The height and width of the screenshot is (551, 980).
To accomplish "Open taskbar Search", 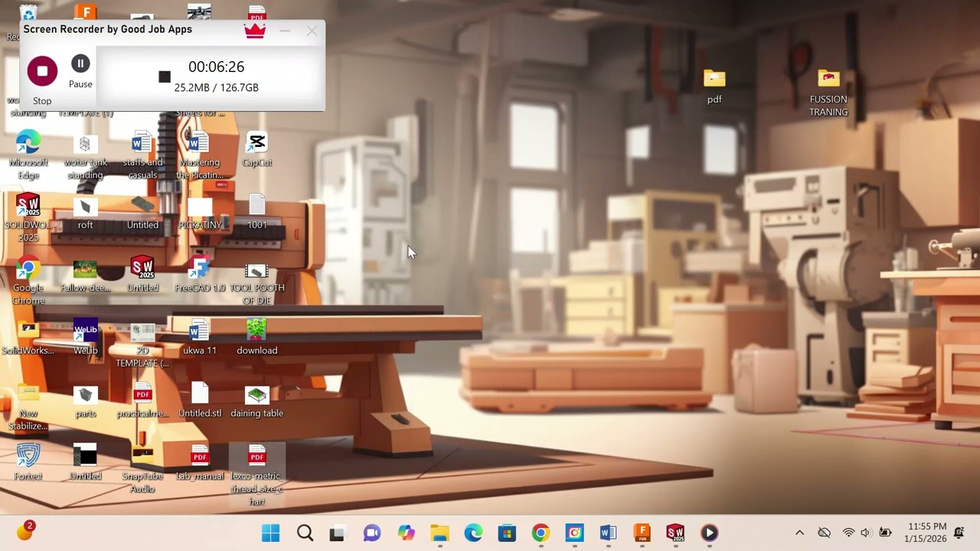I will click(x=305, y=533).
